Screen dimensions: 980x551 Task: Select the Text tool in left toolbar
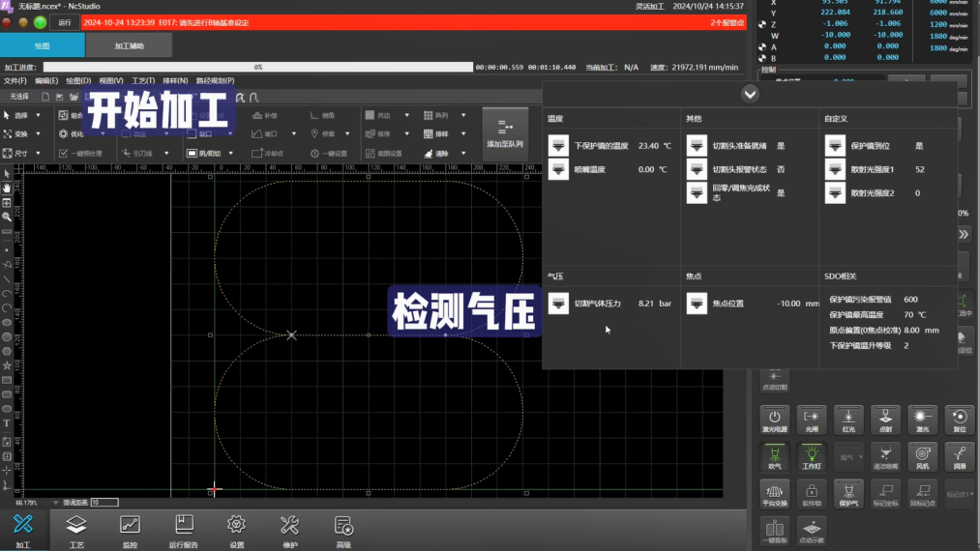[x=7, y=423]
